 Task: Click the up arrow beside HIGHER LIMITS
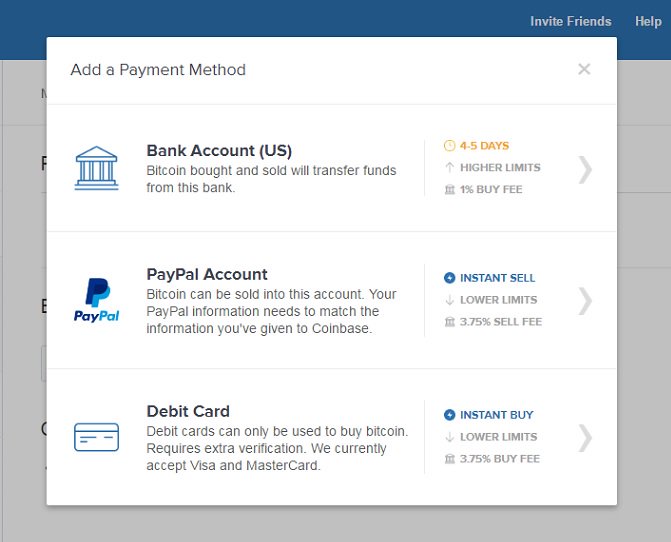(x=449, y=167)
